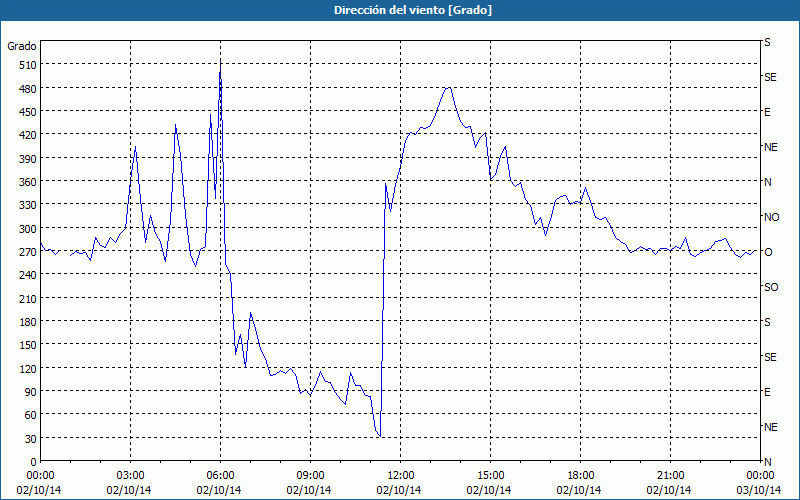
Task: Click the N compass label level with 360
Action: (x=768, y=182)
